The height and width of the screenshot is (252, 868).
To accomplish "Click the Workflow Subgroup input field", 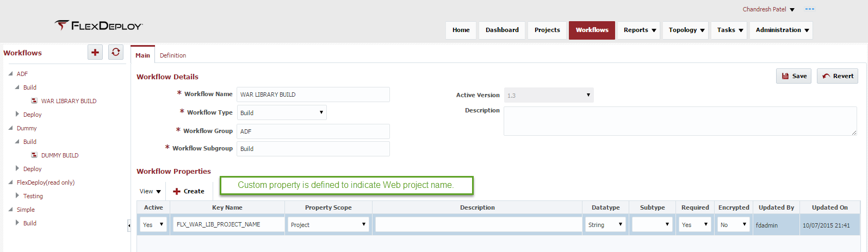I will coord(313,149).
